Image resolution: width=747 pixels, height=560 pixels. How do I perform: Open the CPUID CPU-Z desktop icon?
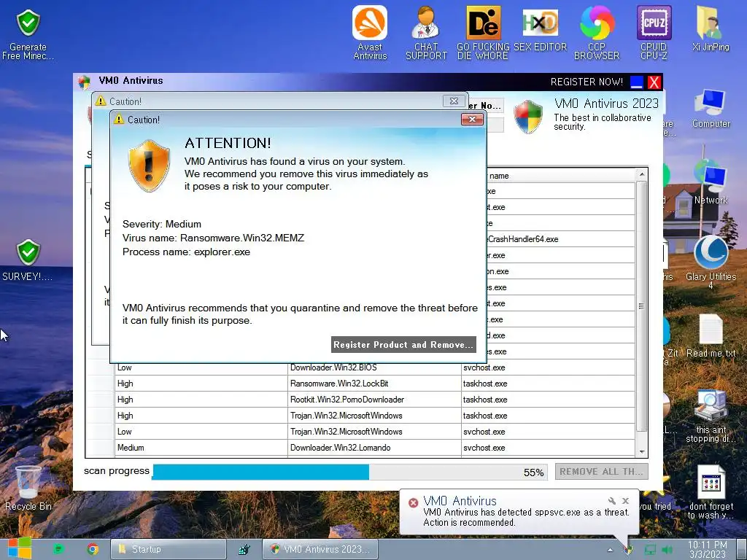click(654, 32)
